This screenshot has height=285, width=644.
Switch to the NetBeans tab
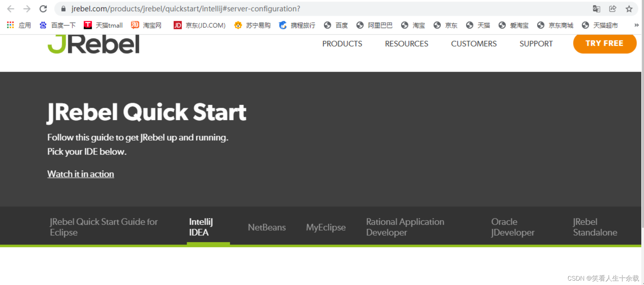coord(267,227)
